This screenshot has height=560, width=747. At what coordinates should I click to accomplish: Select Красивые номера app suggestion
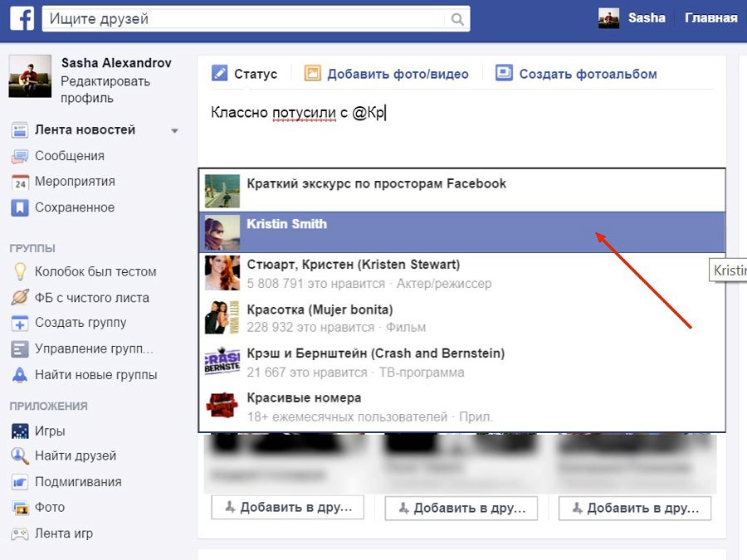pos(462,407)
